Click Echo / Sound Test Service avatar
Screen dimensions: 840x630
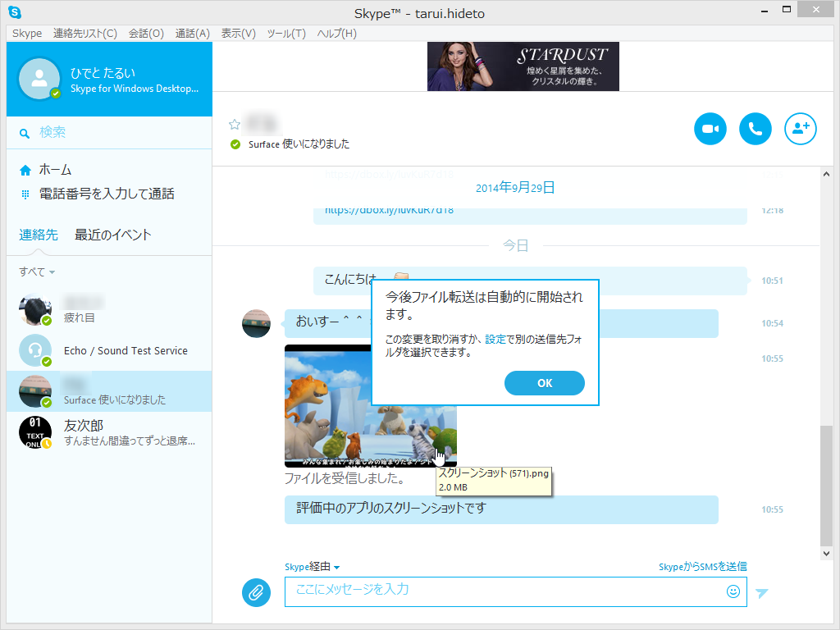pos(35,350)
